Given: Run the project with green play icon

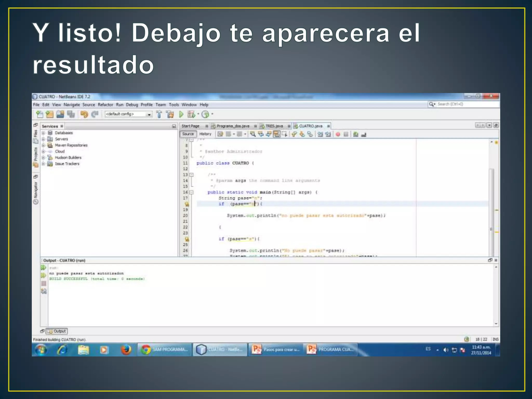Looking at the screenshot, I should click(181, 114).
